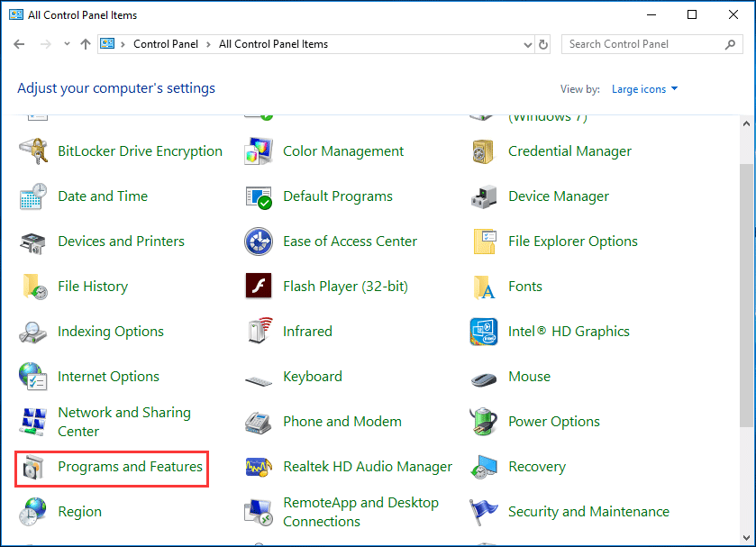
Task: Click the Ease of Access Center icon
Action: [259, 242]
